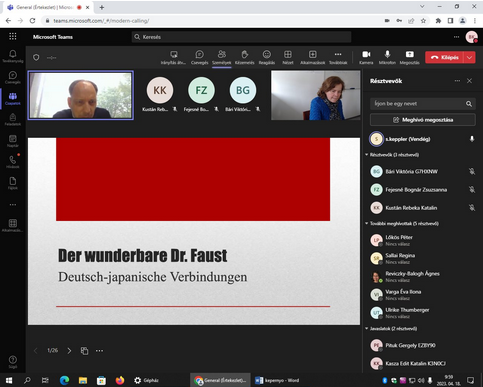483x387 pixels.
Task: Open top-bar settings ellipsis menu
Action: (456, 37)
